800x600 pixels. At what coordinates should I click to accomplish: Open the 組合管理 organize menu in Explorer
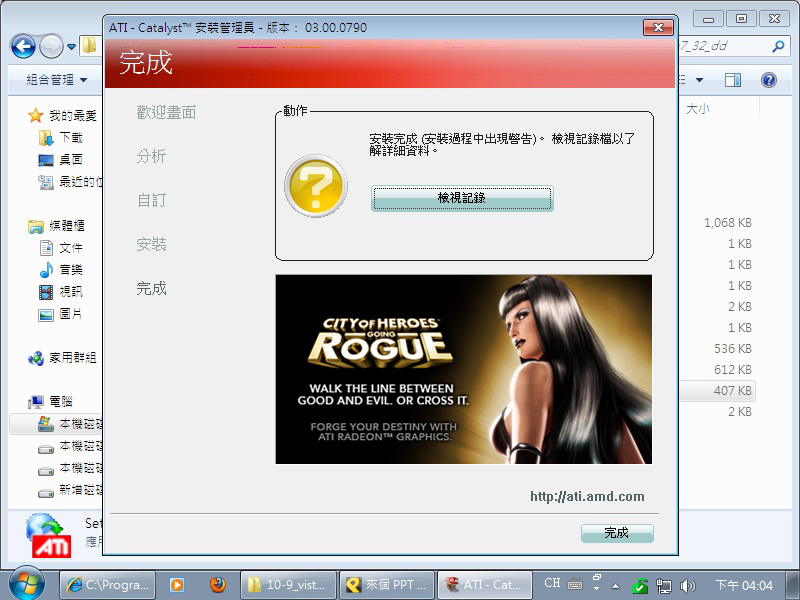coord(56,80)
